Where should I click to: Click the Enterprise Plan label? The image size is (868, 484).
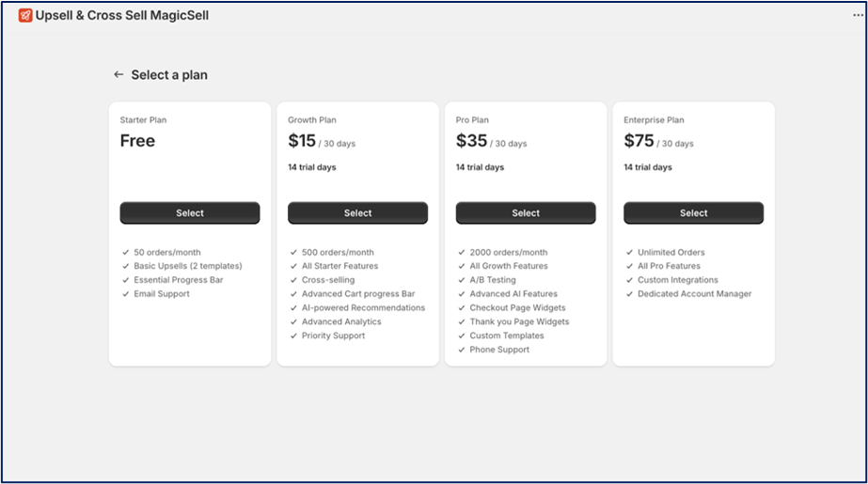(x=654, y=120)
